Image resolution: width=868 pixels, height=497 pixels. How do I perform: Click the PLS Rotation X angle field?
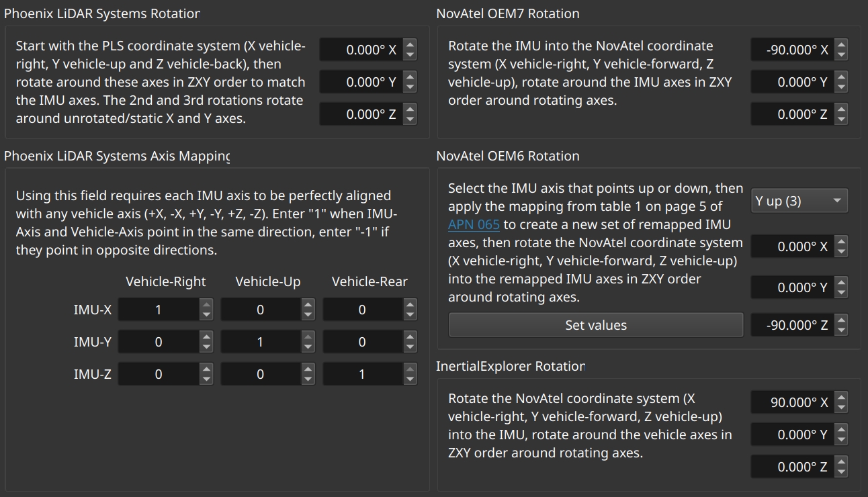[x=361, y=50]
